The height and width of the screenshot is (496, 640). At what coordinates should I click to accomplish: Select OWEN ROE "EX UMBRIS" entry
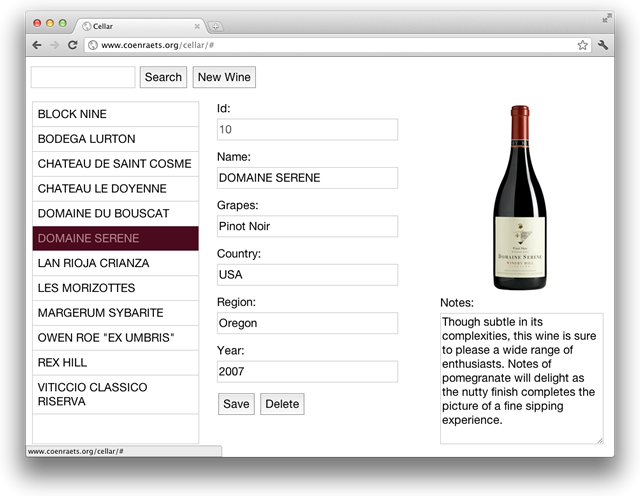116,338
